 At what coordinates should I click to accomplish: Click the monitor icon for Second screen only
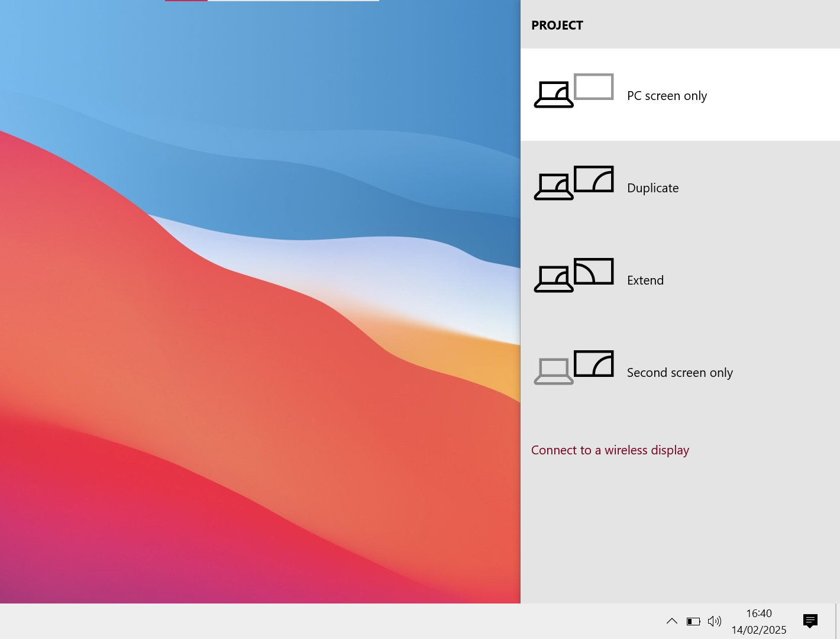(x=594, y=363)
